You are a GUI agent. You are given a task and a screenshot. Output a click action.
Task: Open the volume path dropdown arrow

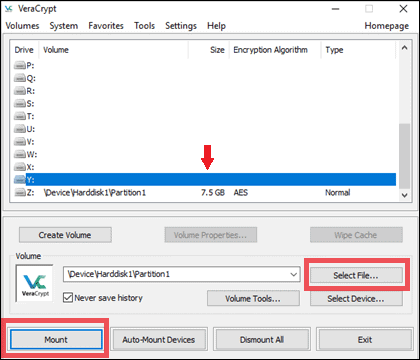(294, 274)
